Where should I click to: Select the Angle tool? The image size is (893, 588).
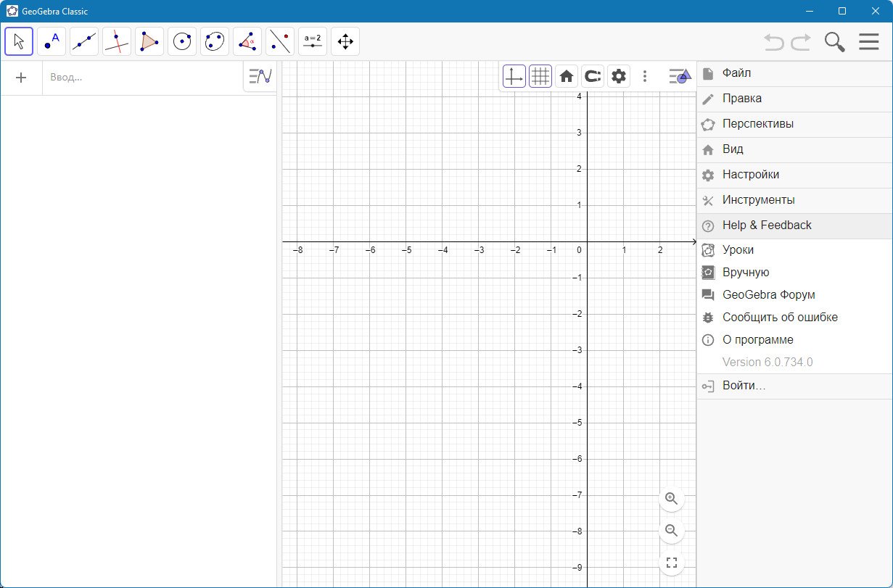(x=247, y=41)
